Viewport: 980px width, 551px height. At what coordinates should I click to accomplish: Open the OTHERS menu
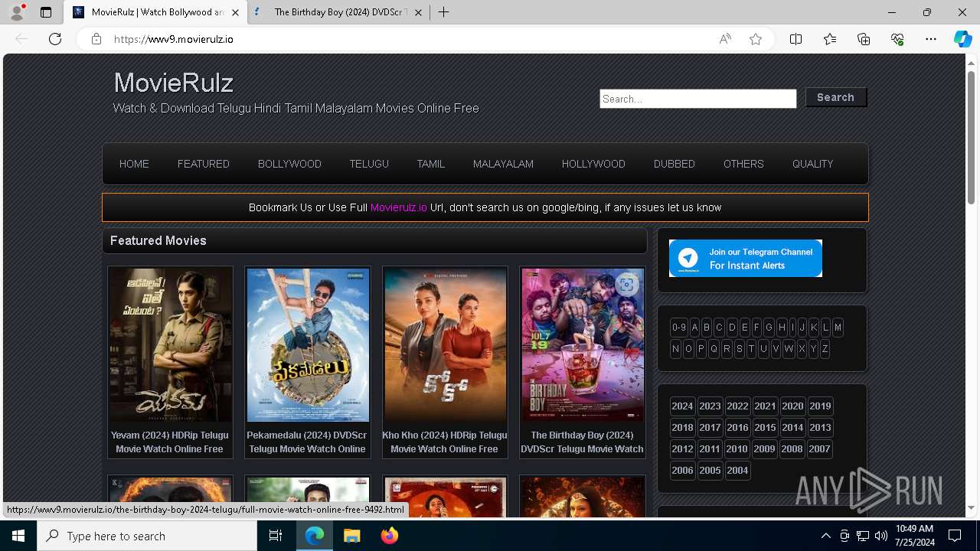743,164
